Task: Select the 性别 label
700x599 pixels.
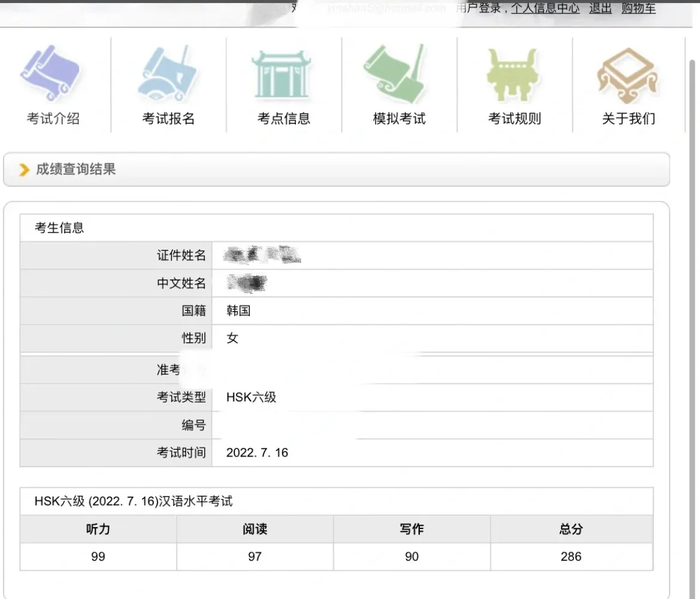Action: click(x=194, y=338)
